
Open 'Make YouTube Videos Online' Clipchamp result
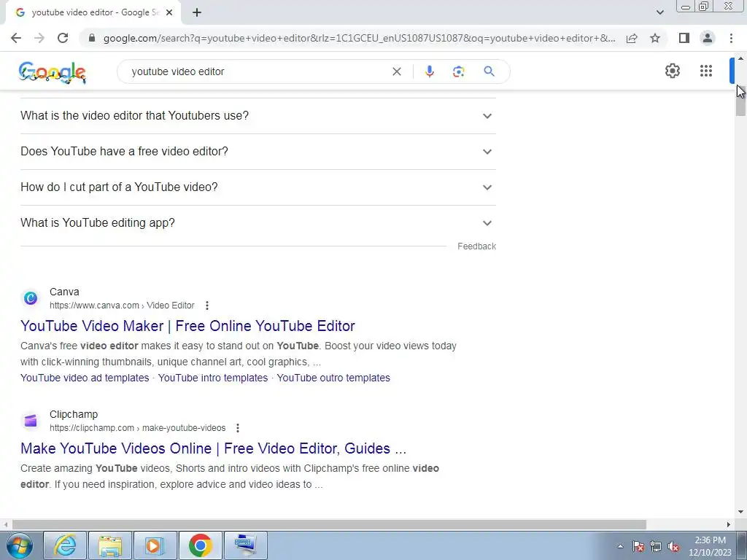(x=214, y=448)
